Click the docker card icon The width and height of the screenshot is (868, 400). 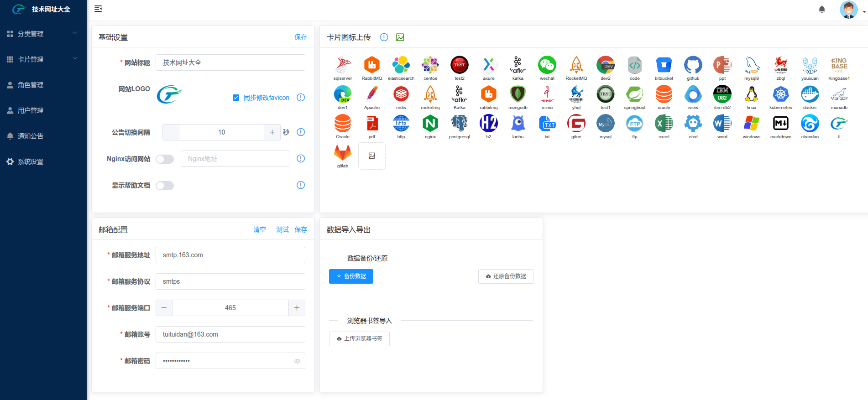pos(810,95)
